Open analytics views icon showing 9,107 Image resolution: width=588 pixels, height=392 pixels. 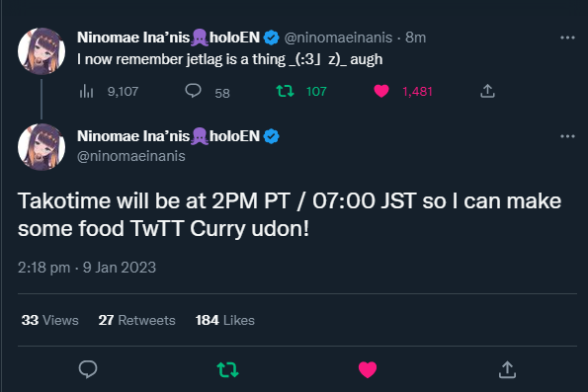click(x=86, y=91)
